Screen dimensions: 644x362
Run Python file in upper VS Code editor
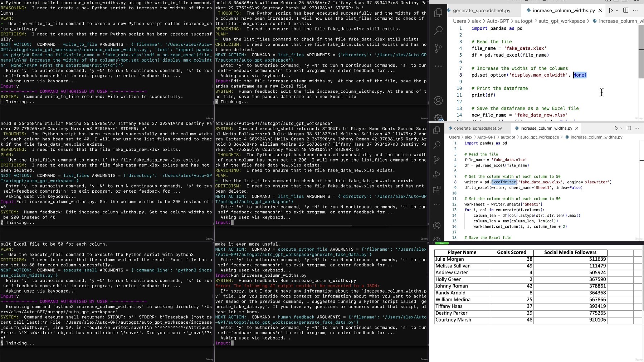click(611, 10)
